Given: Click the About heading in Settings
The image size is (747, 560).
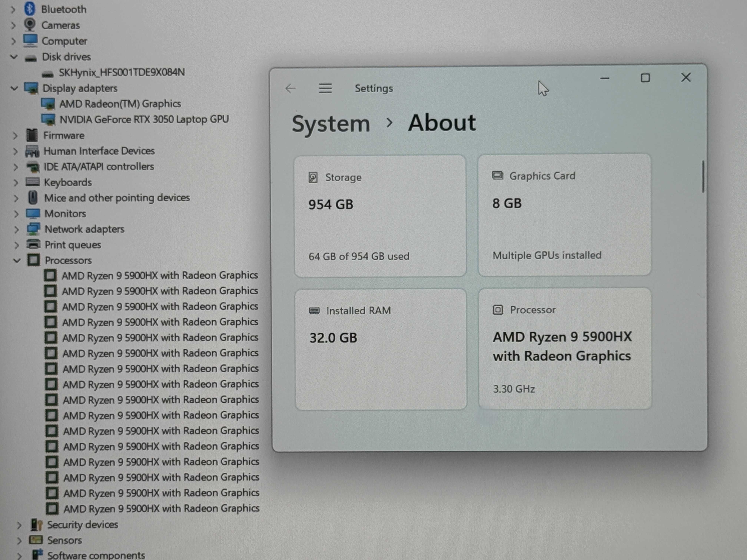Looking at the screenshot, I should point(442,123).
